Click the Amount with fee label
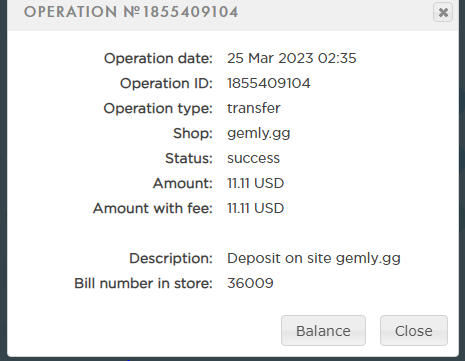The height and width of the screenshot is (361, 465). pos(153,208)
